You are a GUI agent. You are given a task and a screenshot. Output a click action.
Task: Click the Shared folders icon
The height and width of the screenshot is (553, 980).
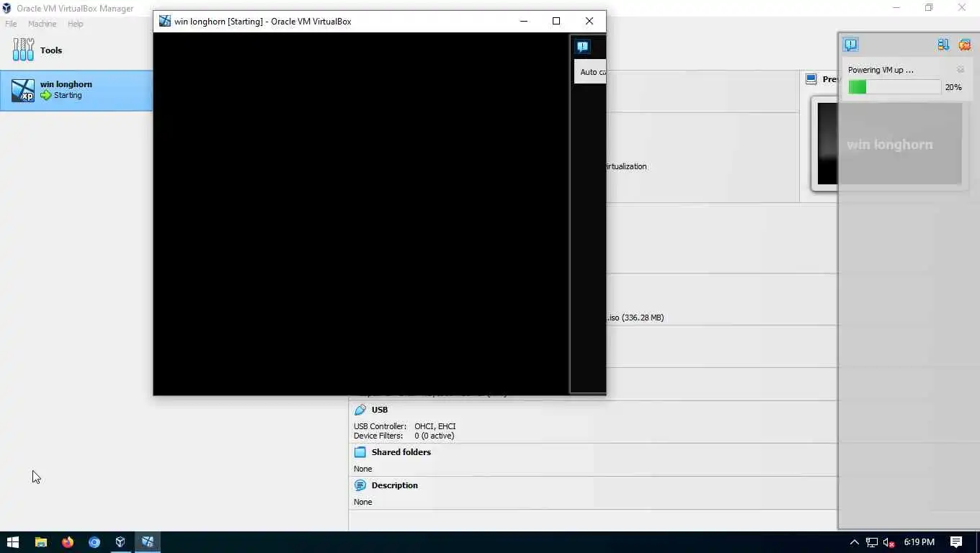pyautogui.click(x=360, y=452)
